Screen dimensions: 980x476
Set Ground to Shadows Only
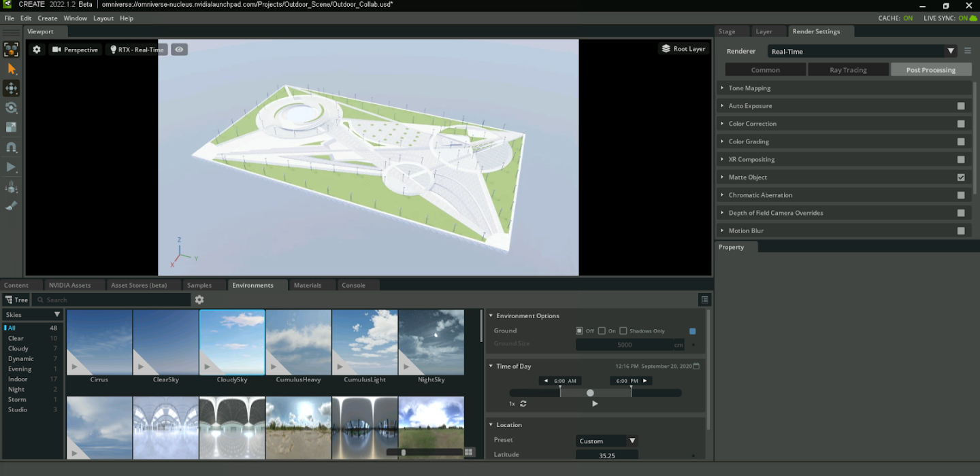pos(623,331)
